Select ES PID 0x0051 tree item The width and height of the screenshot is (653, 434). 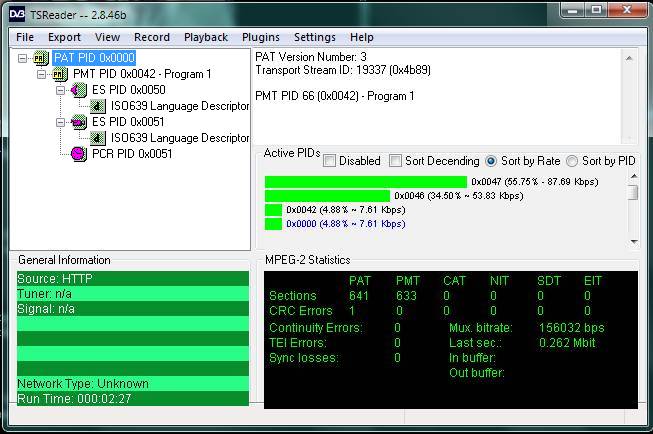point(128,122)
